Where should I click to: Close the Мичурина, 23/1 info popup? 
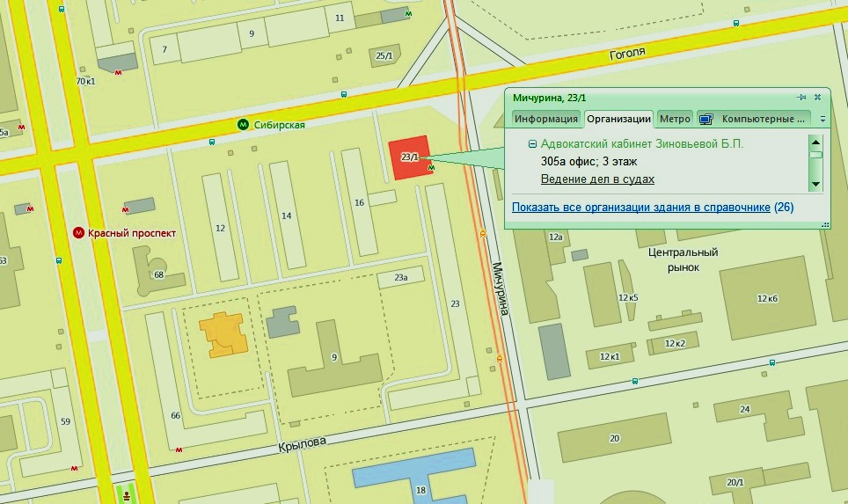pos(817,97)
